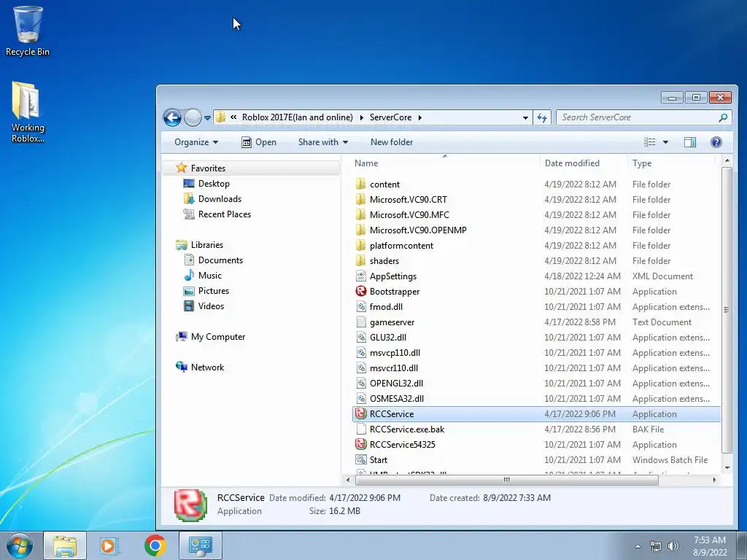Image resolution: width=747 pixels, height=560 pixels.
Task: Select the msvcp110.dll file
Action: pyautogui.click(x=395, y=353)
